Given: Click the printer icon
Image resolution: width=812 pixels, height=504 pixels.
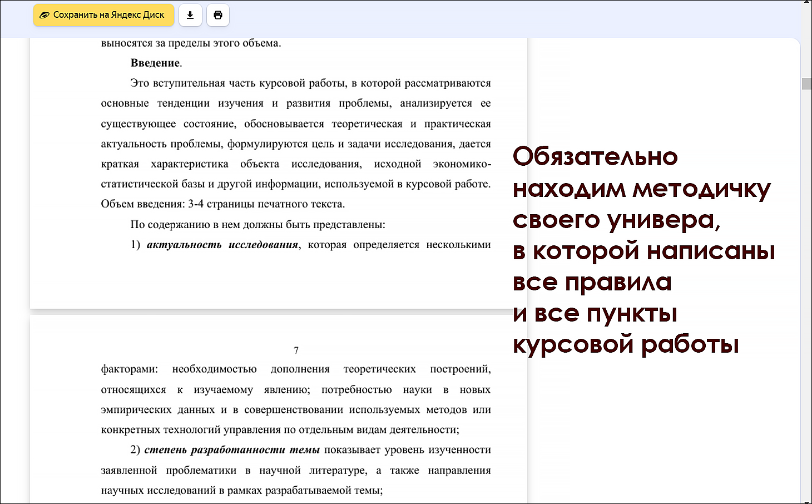Looking at the screenshot, I should tap(218, 15).
